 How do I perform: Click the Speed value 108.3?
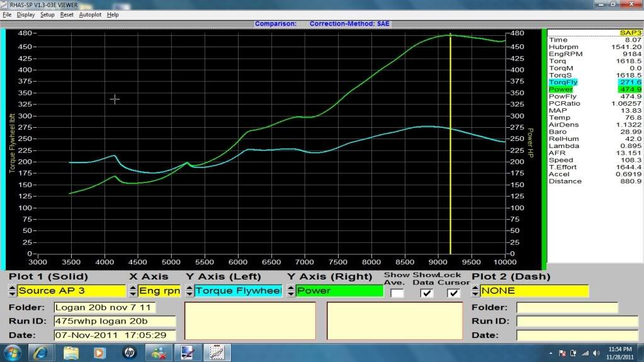click(x=631, y=160)
